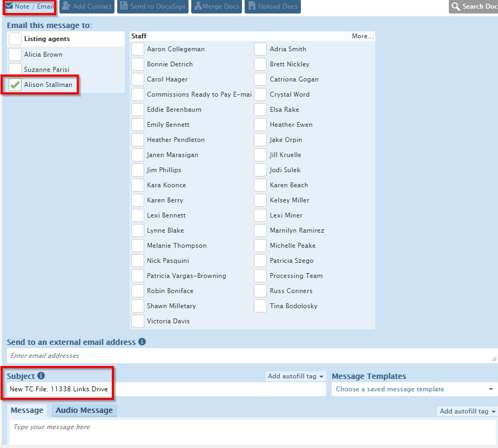Screen dimensions: 498x448
Task: Click the Search Docs magnifier button
Action: 473,6
